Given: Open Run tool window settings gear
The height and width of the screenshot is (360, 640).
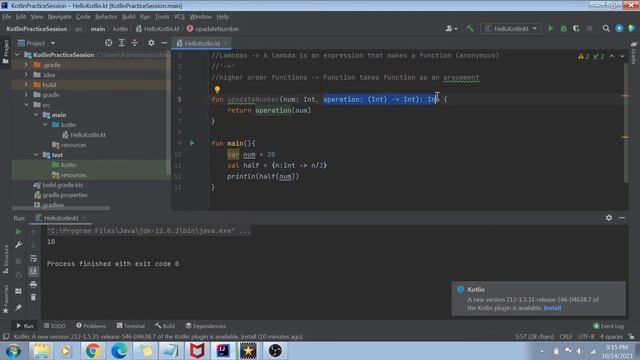Looking at the screenshot, I should [x=609, y=218].
